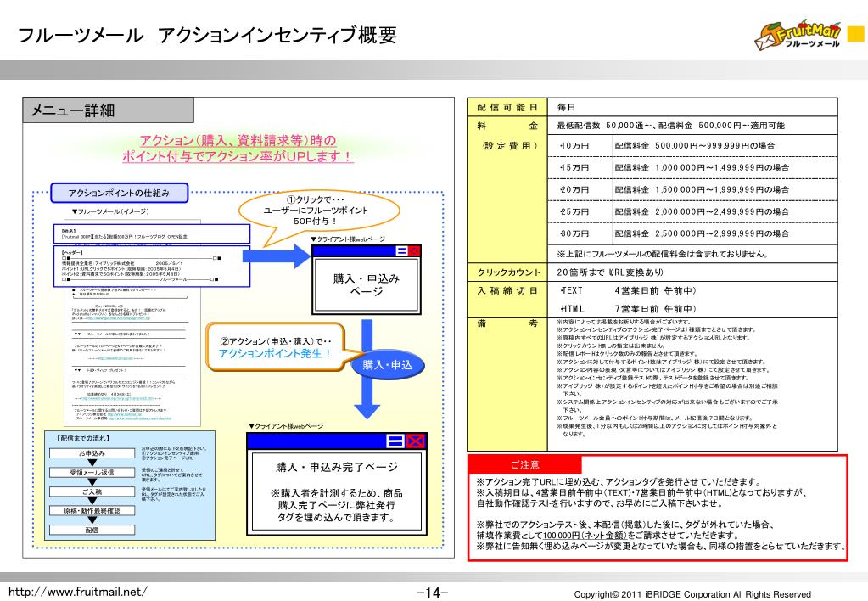This screenshot has height=601, width=868.
Task: Click the blue right arrow toward client page
Action: pos(277,256)
